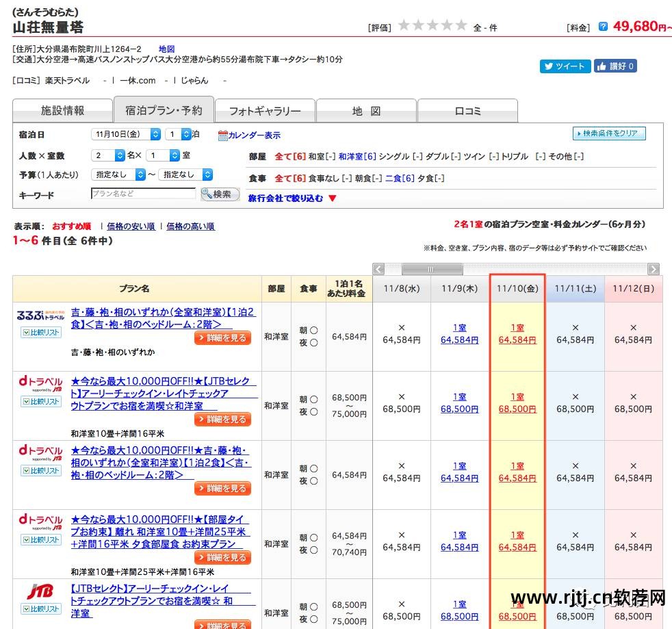Click 詳細を見る button in third plan row
Screen dimensions: 672x629
pyautogui.click(x=222, y=489)
